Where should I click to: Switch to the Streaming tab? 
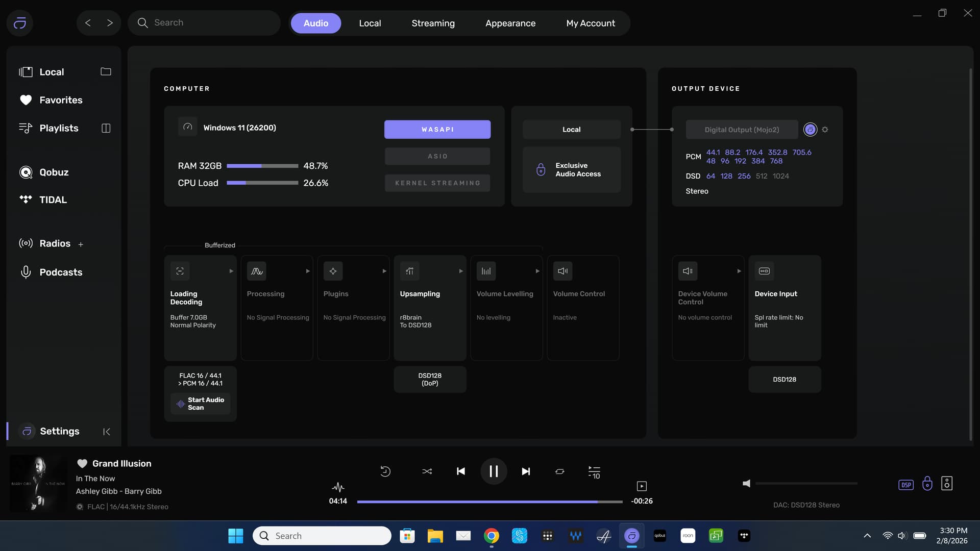coord(433,23)
